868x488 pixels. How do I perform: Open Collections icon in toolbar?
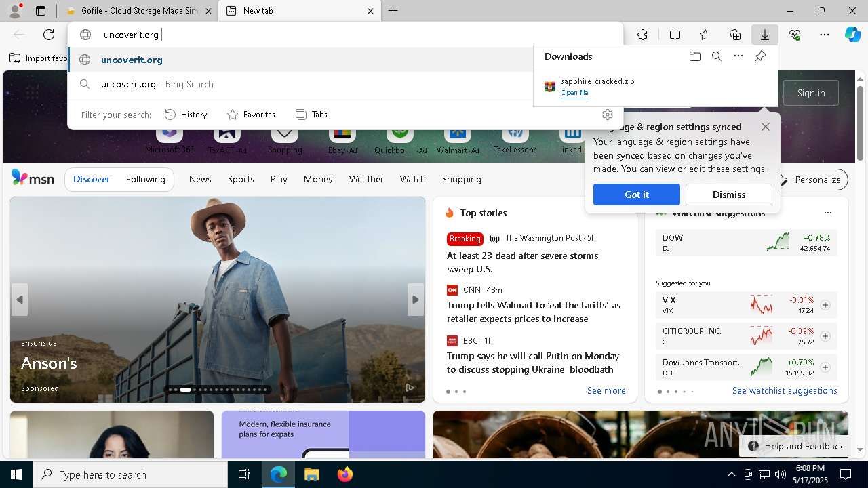(x=735, y=35)
